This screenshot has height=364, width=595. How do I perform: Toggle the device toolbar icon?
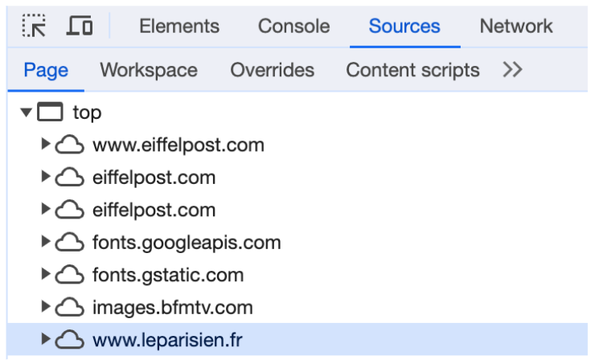click(x=79, y=27)
